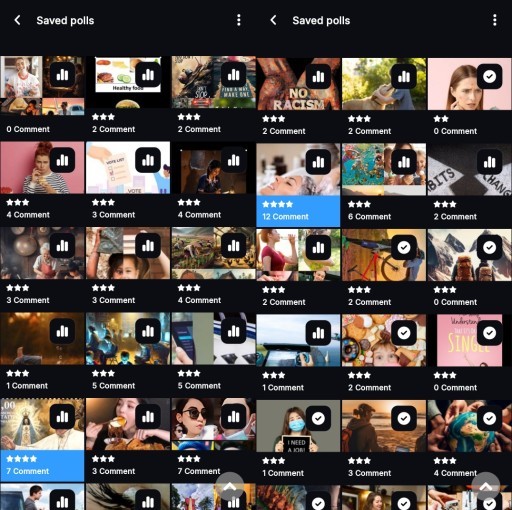Tap '0 Comment' under mountain hikers poll

tap(455, 302)
